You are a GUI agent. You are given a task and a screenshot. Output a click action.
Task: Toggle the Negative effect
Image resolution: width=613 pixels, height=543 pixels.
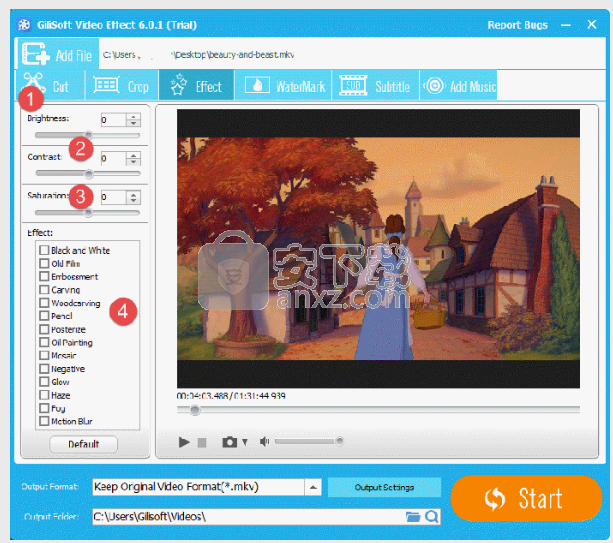click(44, 369)
